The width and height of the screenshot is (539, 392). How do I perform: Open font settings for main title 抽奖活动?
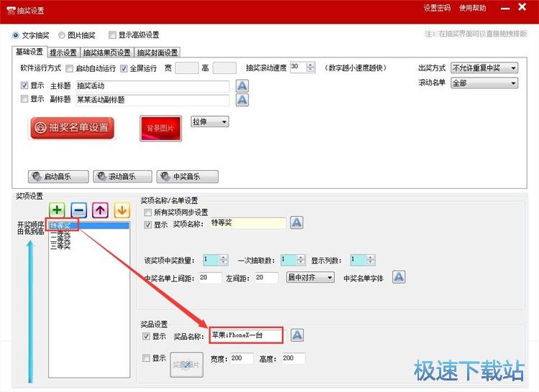pyautogui.click(x=242, y=86)
